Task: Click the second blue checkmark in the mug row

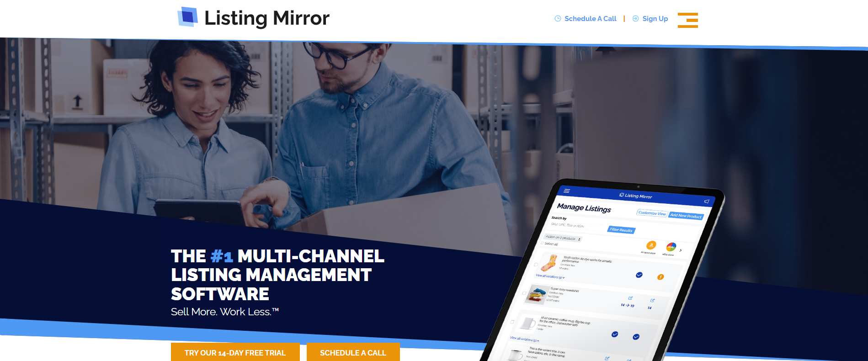Action: click(636, 337)
